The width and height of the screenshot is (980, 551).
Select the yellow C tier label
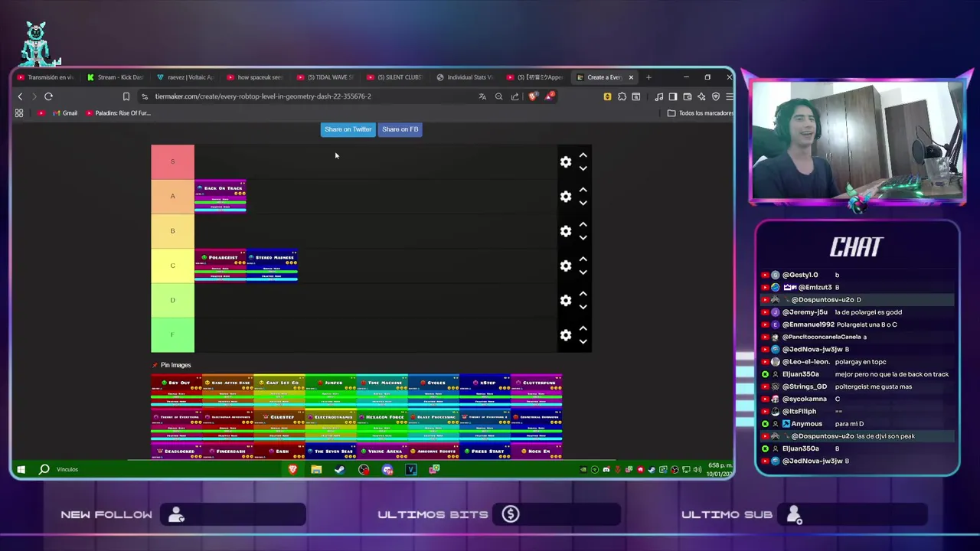click(172, 266)
